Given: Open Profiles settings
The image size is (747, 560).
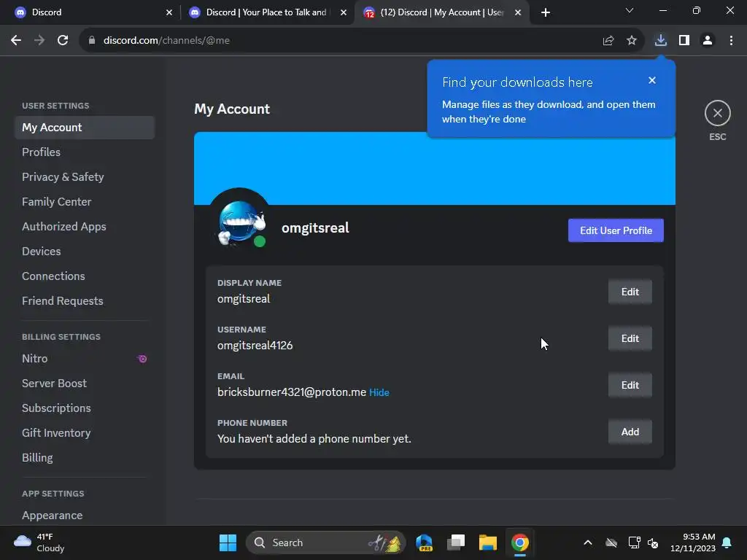Looking at the screenshot, I should [x=85, y=152].
